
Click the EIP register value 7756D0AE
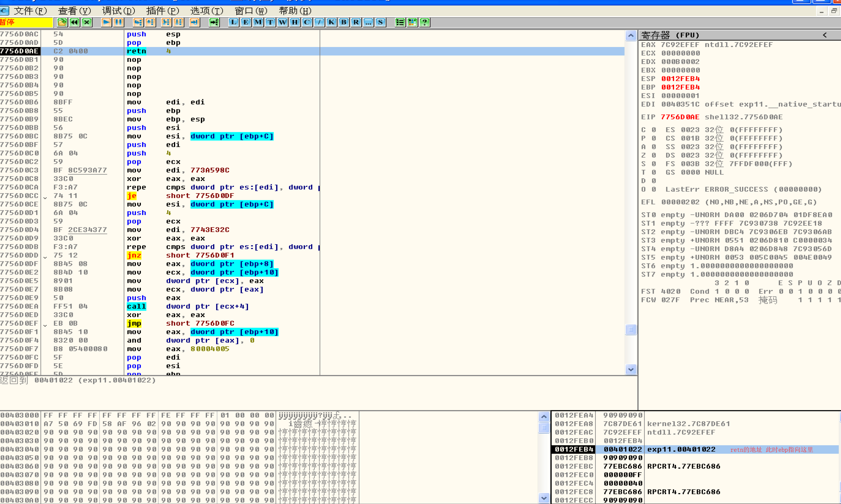680,117
